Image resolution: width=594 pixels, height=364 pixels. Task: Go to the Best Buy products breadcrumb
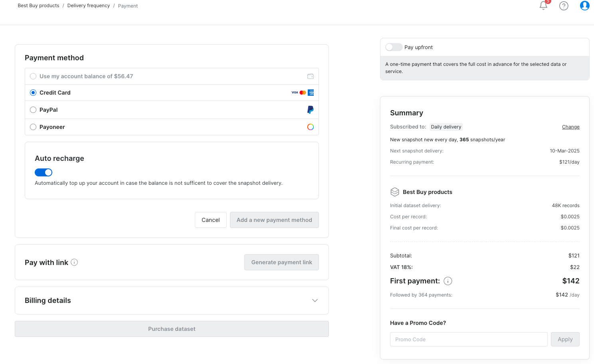pos(38,6)
